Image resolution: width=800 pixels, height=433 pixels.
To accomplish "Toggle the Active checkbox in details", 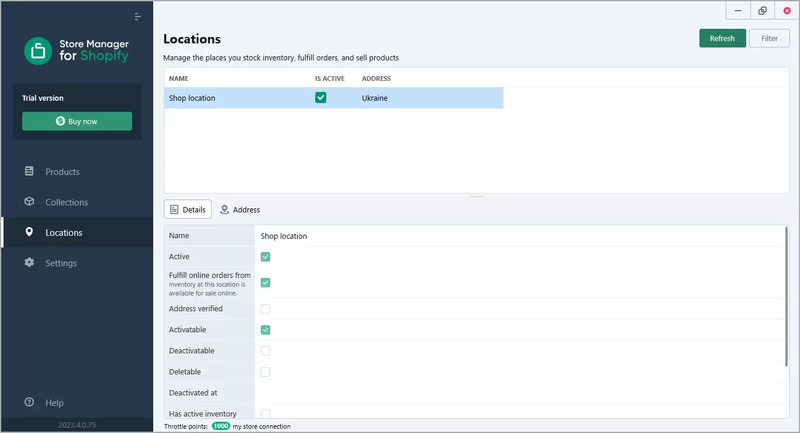I will click(x=265, y=257).
